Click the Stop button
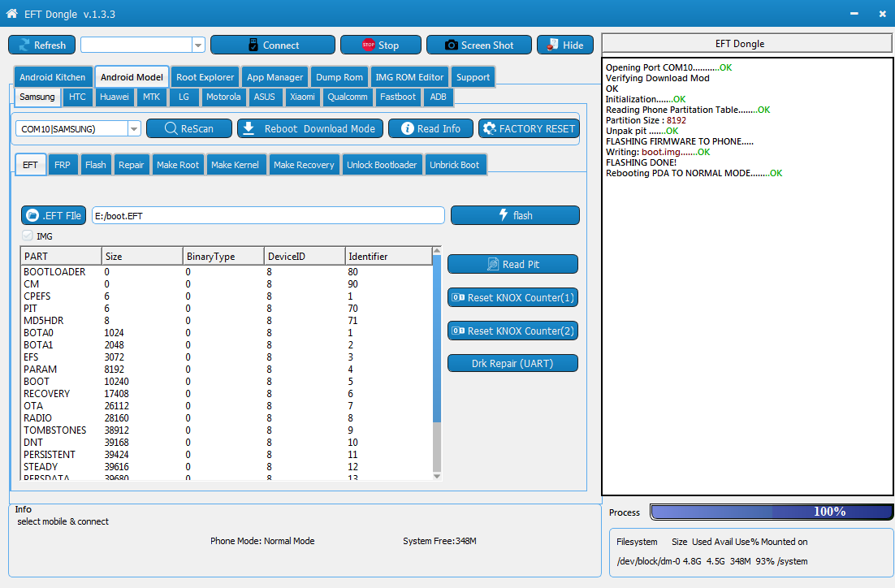 (x=381, y=45)
